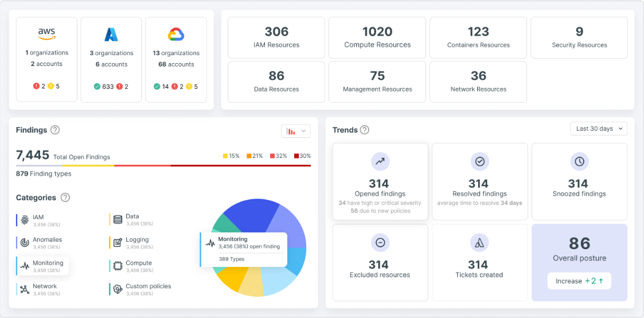This screenshot has height=318, width=644.
Task: Open the 1020 Compute Resources card
Action: [x=377, y=37]
